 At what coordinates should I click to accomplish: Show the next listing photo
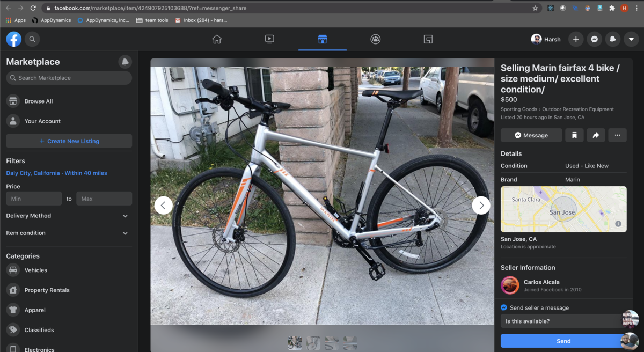pyautogui.click(x=481, y=205)
